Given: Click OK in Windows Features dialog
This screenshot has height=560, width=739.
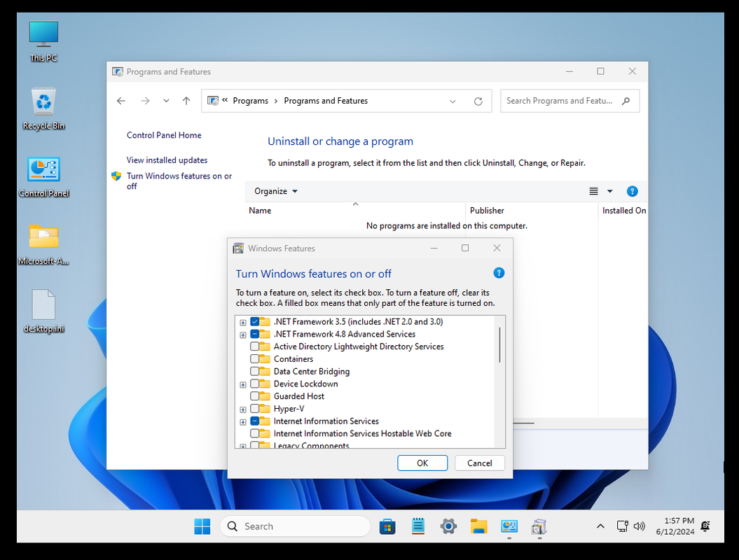Looking at the screenshot, I should pyautogui.click(x=422, y=463).
